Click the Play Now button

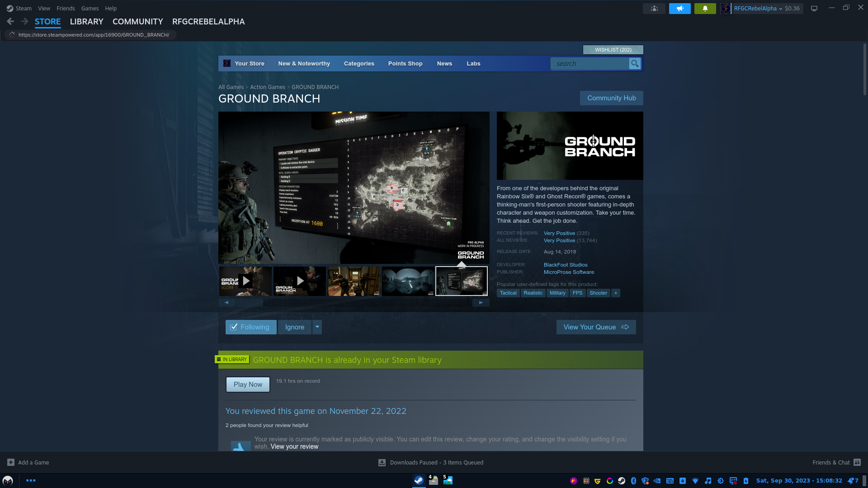coord(248,385)
